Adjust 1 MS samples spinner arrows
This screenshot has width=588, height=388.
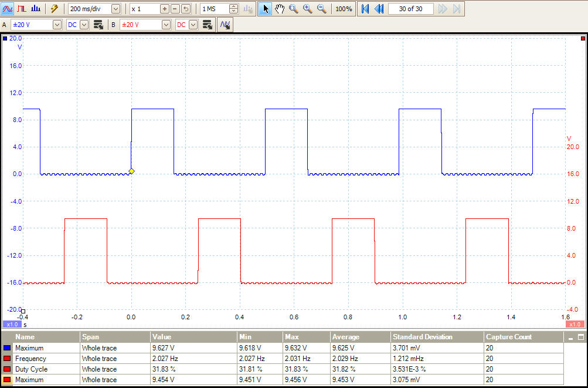coord(234,9)
